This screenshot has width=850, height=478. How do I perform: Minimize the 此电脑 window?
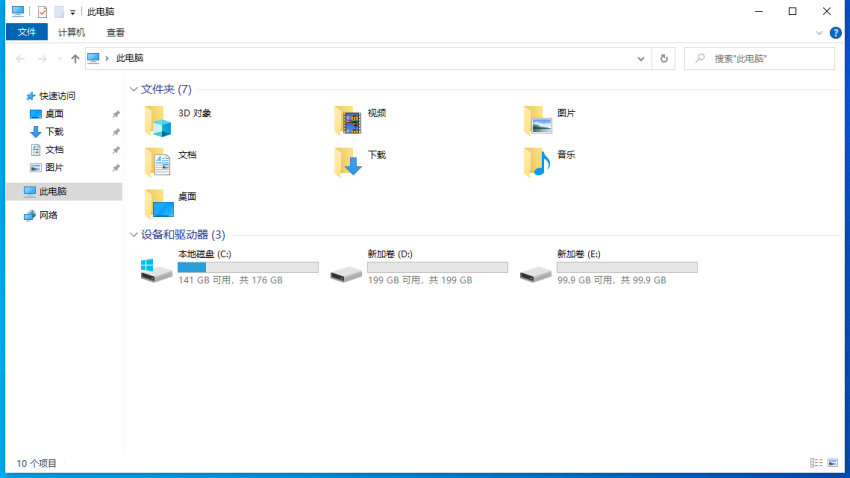(759, 11)
